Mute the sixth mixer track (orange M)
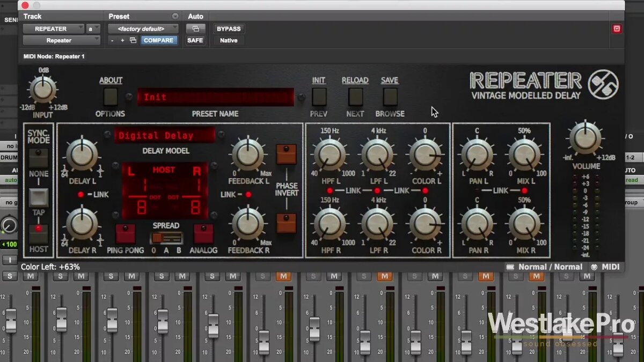 [x=283, y=276]
